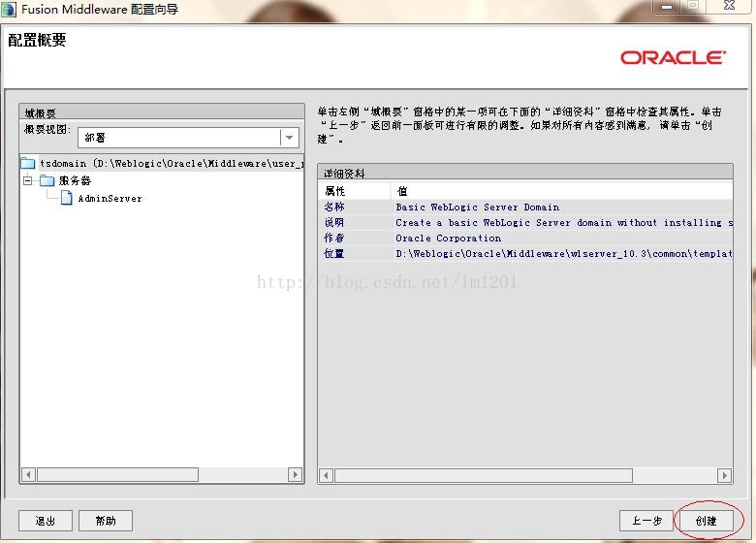
Task: Select the tsdomain root folder icon
Action: pos(28,164)
